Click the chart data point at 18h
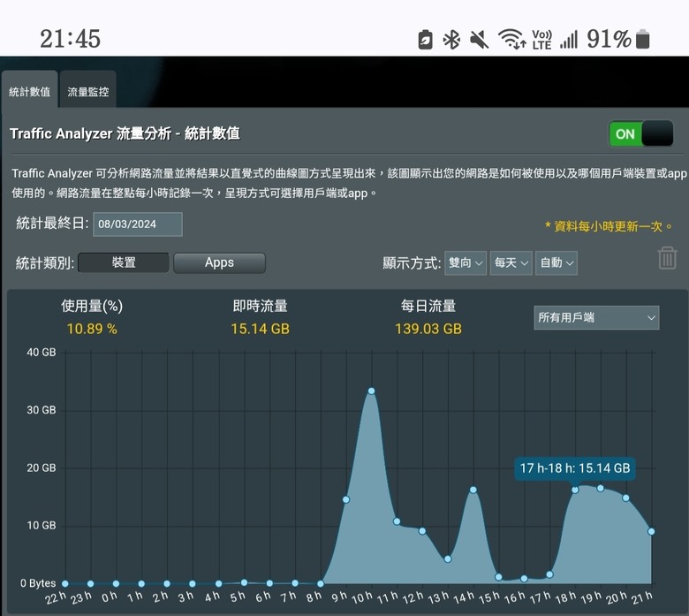 [x=575, y=490]
